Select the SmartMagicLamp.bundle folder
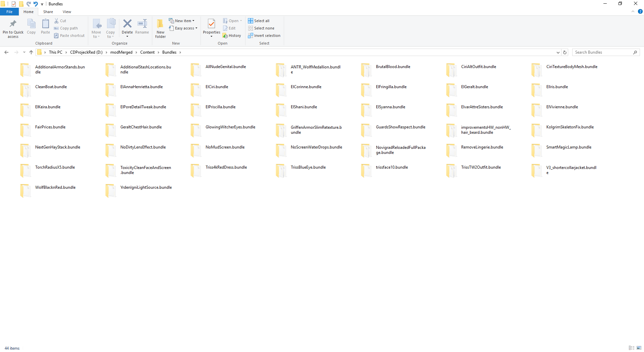The image size is (644, 352). (x=569, y=147)
